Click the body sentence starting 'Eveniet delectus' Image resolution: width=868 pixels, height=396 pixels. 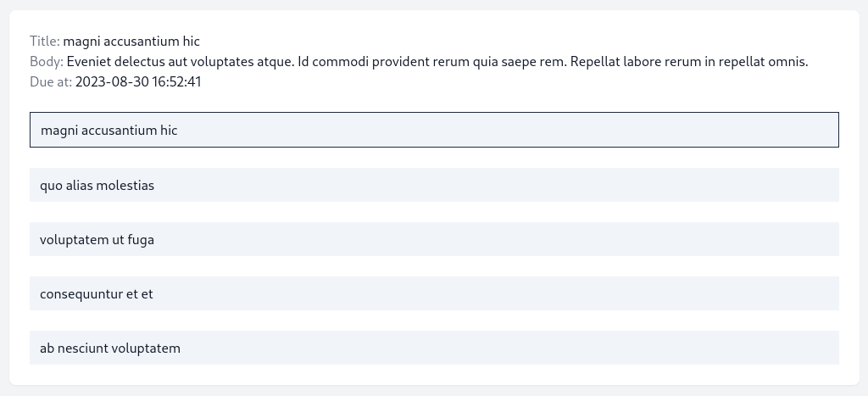point(181,61)
